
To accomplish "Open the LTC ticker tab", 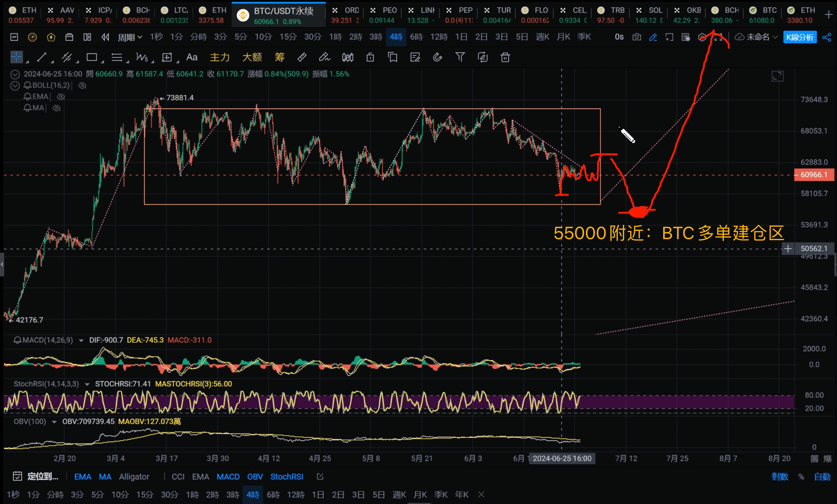I will tap(174, 15).
